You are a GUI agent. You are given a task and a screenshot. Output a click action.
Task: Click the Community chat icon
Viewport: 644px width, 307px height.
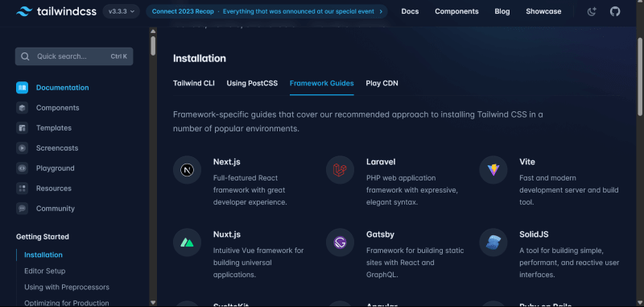tap(23, 209)
